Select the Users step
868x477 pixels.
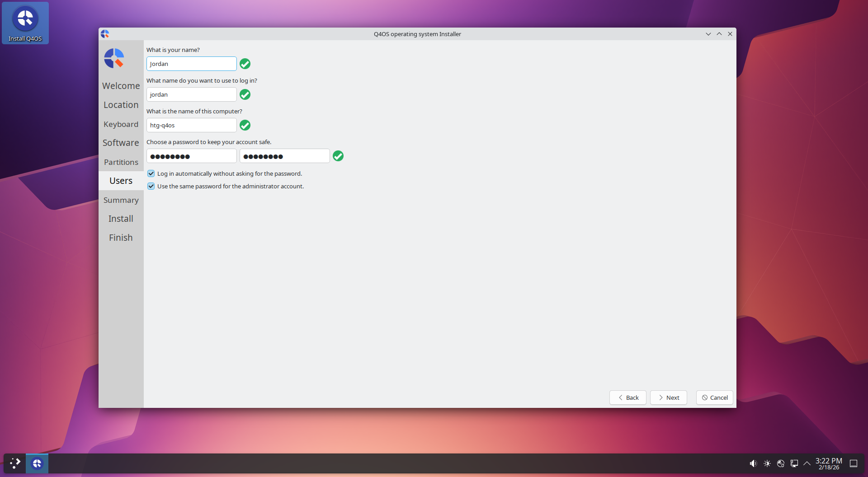point(121,181)
